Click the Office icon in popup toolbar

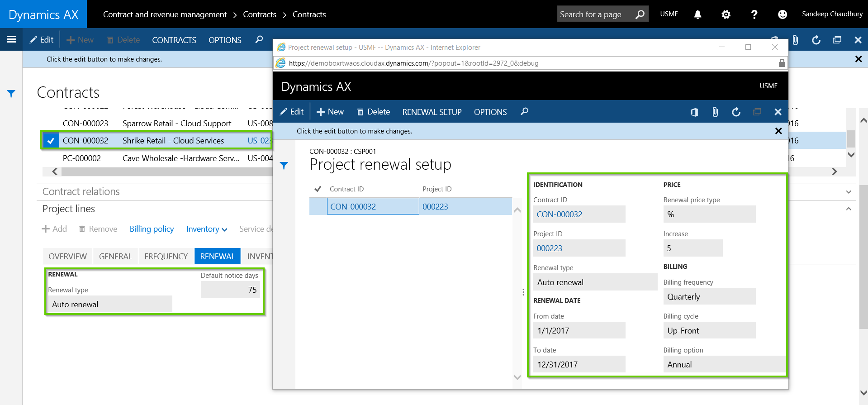tap(694, 112)
